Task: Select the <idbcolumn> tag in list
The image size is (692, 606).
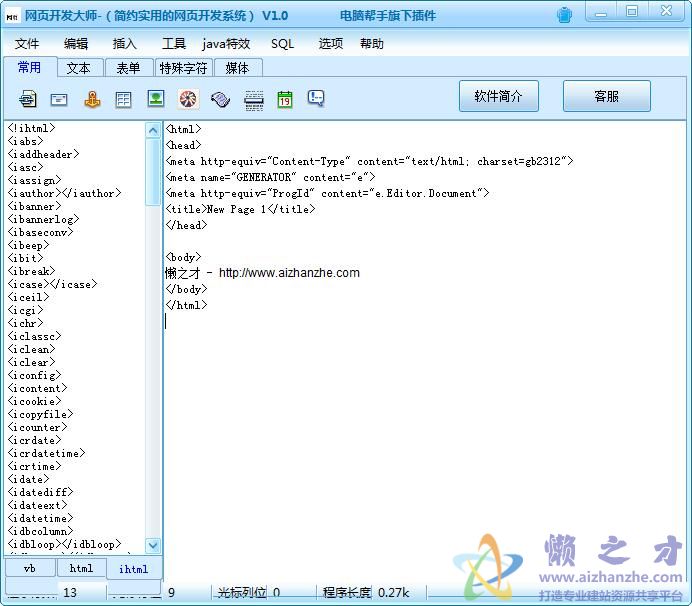Action: pos(40,531)
